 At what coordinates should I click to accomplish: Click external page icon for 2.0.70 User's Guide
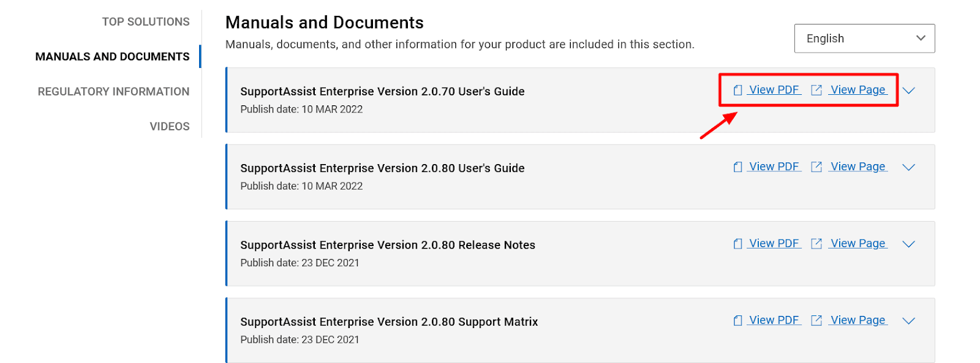coord(816,90)
